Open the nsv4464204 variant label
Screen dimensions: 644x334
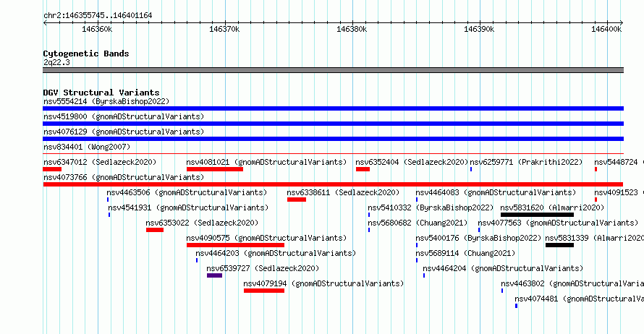503,268
